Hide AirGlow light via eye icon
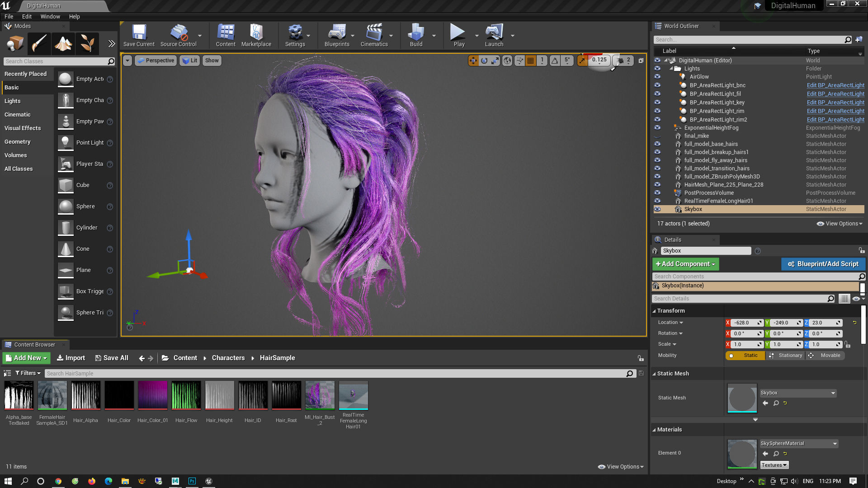Image resolution: width=868 pixels, height=488 pixels. click(657, 77)
